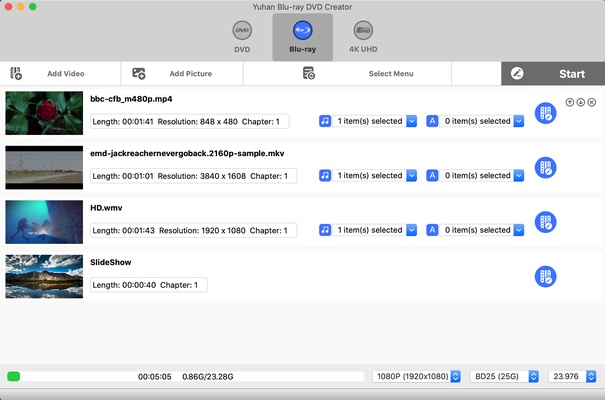The width and height of the screenshot is (605, 400).
Task: Click audio track icon for bbc-cfb_m480p.mp4
Action: [325, 121]
